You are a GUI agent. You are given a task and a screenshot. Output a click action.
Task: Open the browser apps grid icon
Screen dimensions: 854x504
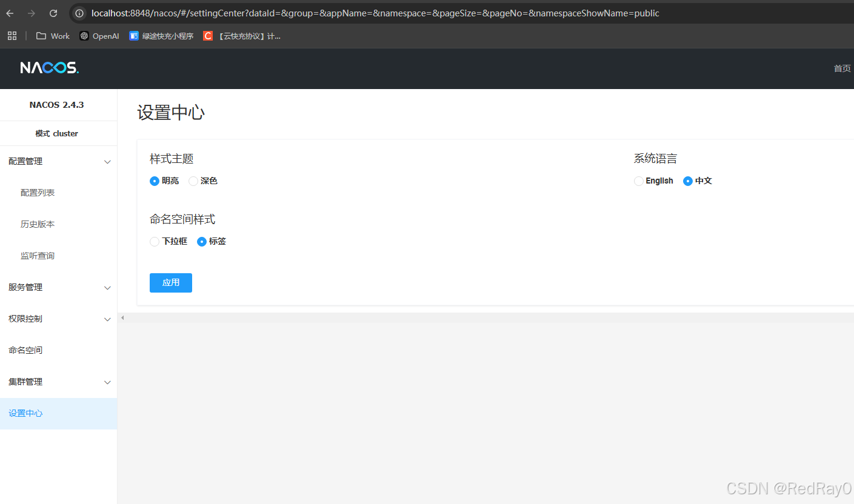point(12,36)
